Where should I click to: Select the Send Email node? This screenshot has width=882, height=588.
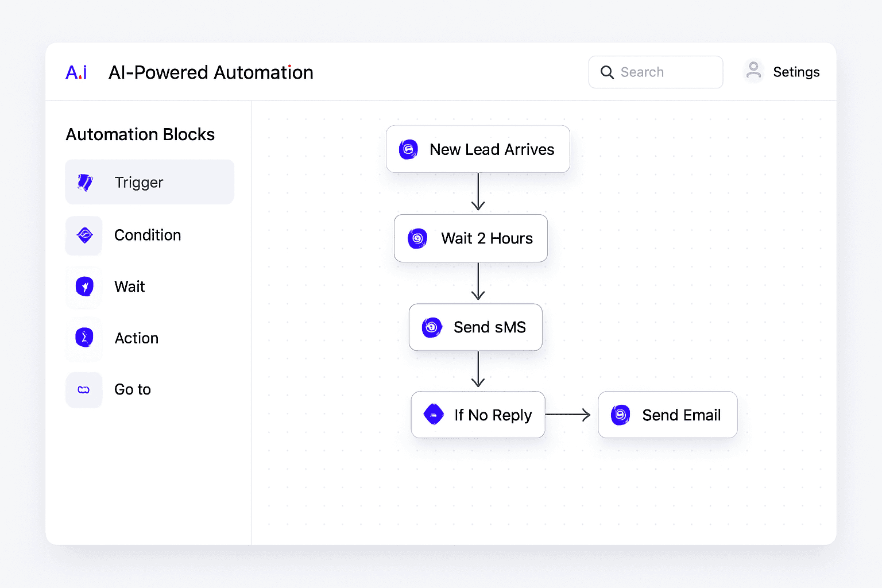point(667,415)
